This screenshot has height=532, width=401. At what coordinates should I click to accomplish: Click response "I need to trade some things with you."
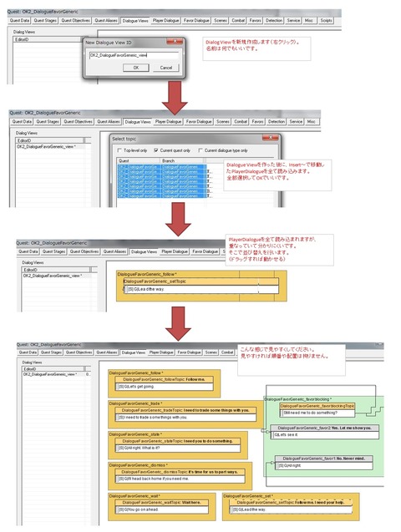(185, 418)
